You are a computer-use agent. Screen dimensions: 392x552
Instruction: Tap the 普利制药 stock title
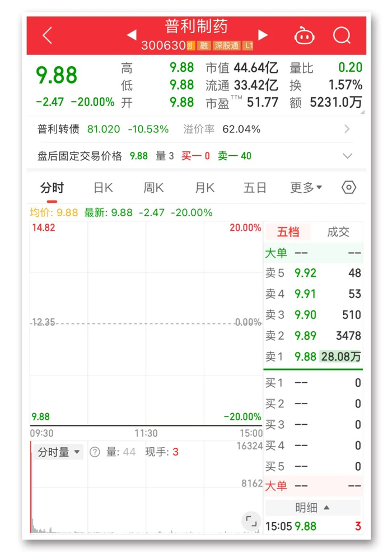[197, 26]
